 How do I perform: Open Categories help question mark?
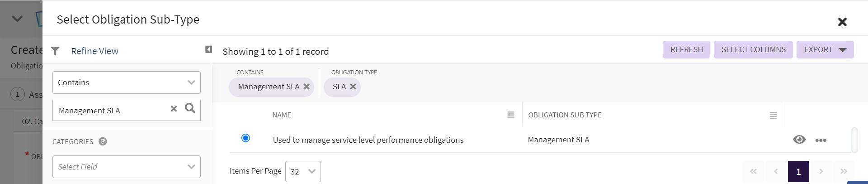pos(103,141)
